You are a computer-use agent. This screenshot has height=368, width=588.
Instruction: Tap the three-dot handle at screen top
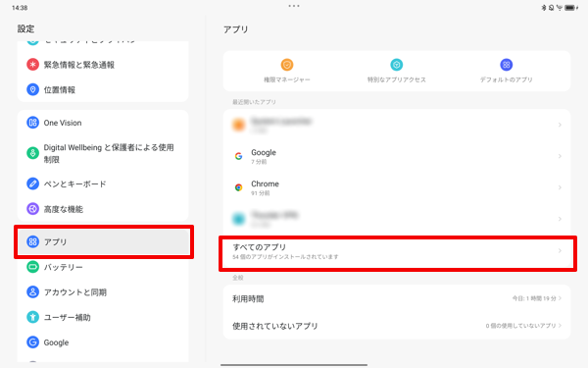[294, 6]
